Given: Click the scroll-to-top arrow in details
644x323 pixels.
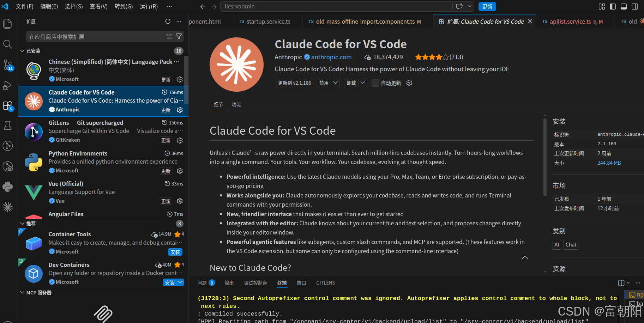Looking at the screenshot, I should coord(525,258).
